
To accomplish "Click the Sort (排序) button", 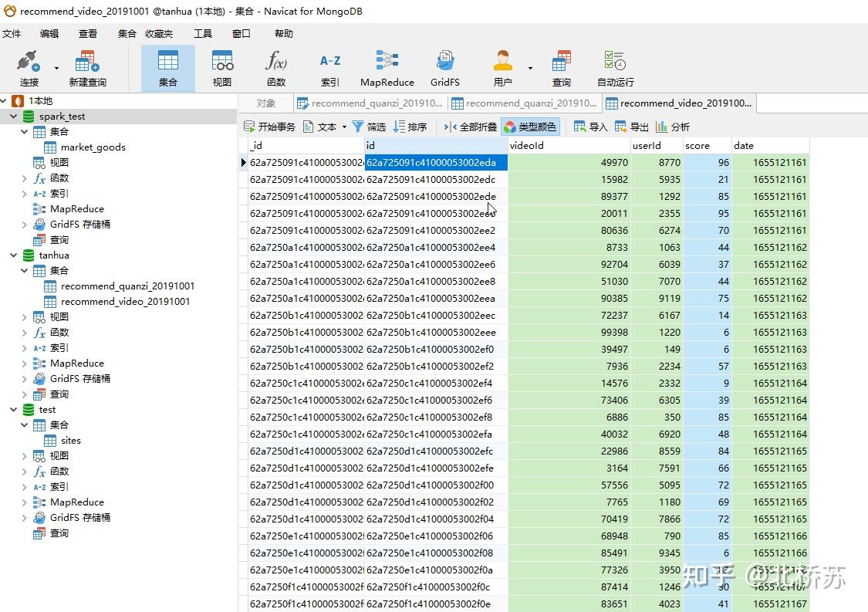I will tap(410, 127).
